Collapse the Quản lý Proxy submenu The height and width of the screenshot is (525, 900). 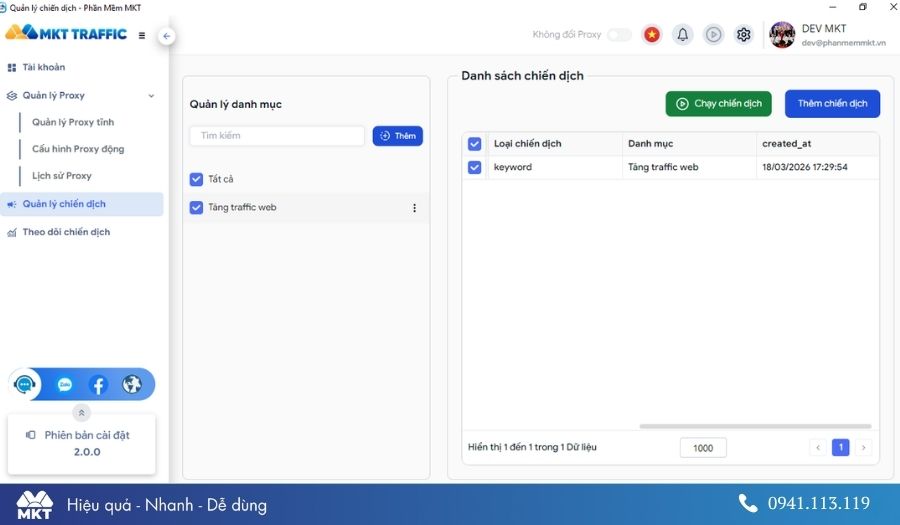click(151, 96)
